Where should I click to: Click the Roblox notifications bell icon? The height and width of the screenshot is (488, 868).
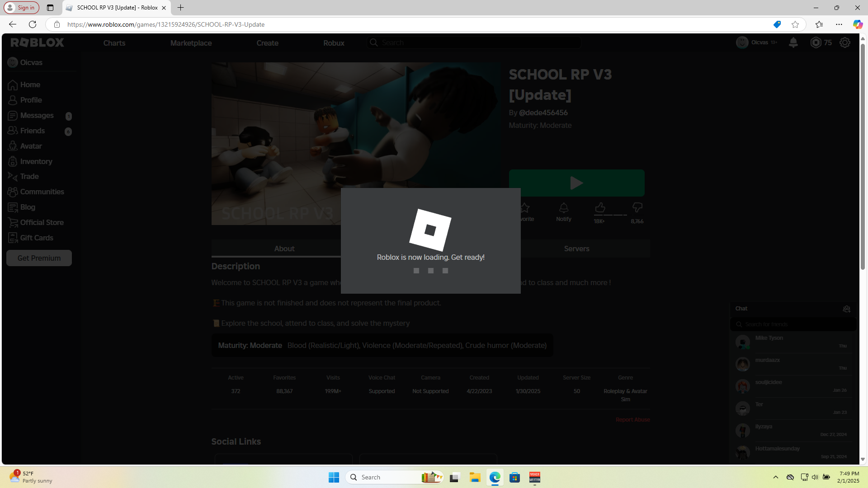(793, 42)
